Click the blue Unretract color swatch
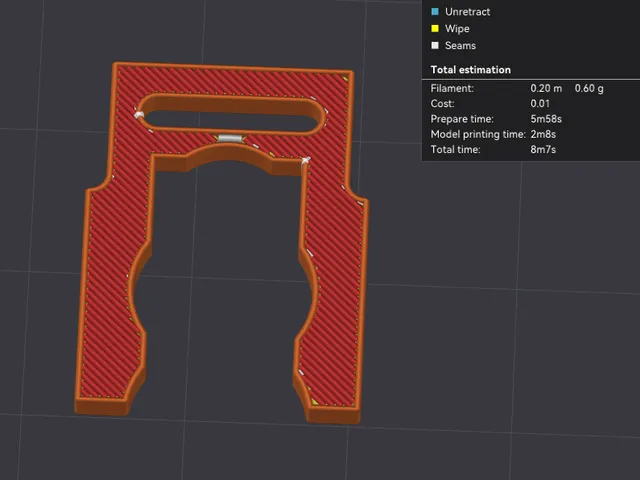640x480 pixels. (x=435, y=11)
